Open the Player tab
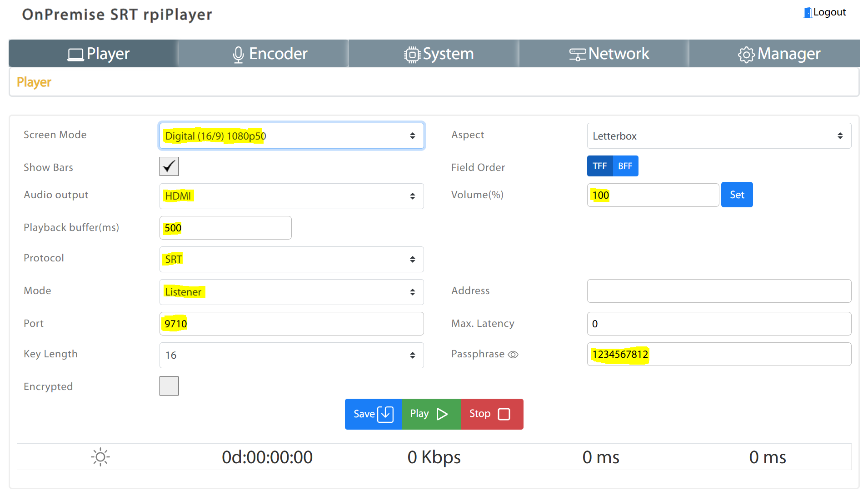This screenshot has width=868, height=501. pyautogui.click(x=93, y=54)
